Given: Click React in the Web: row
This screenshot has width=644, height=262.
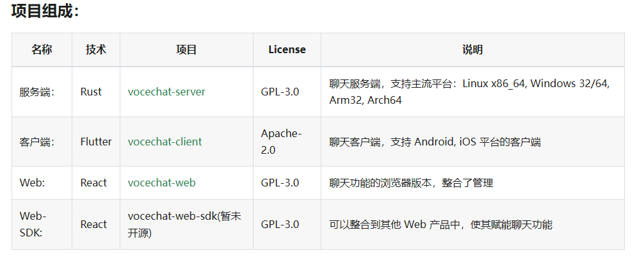Looking at the screenshot, I should pyautogui.click(x=93, y=183).
